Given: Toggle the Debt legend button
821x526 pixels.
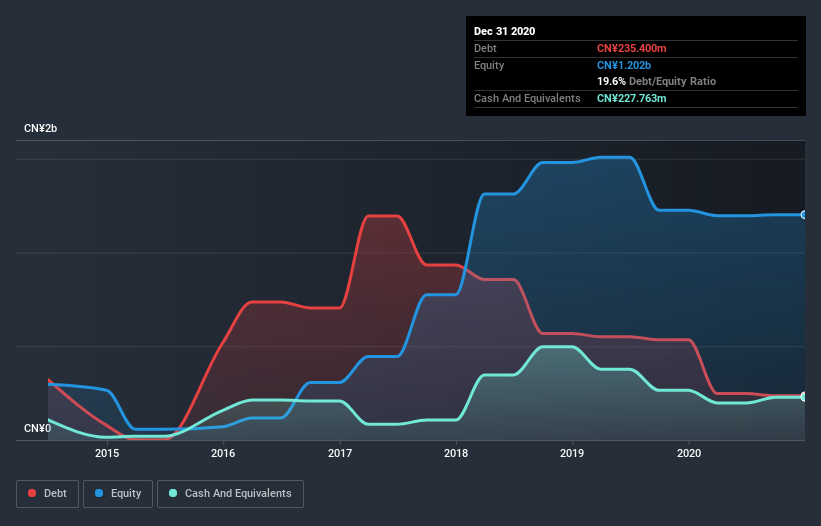Looking at the screenshot, I should (x=47, y=494).
